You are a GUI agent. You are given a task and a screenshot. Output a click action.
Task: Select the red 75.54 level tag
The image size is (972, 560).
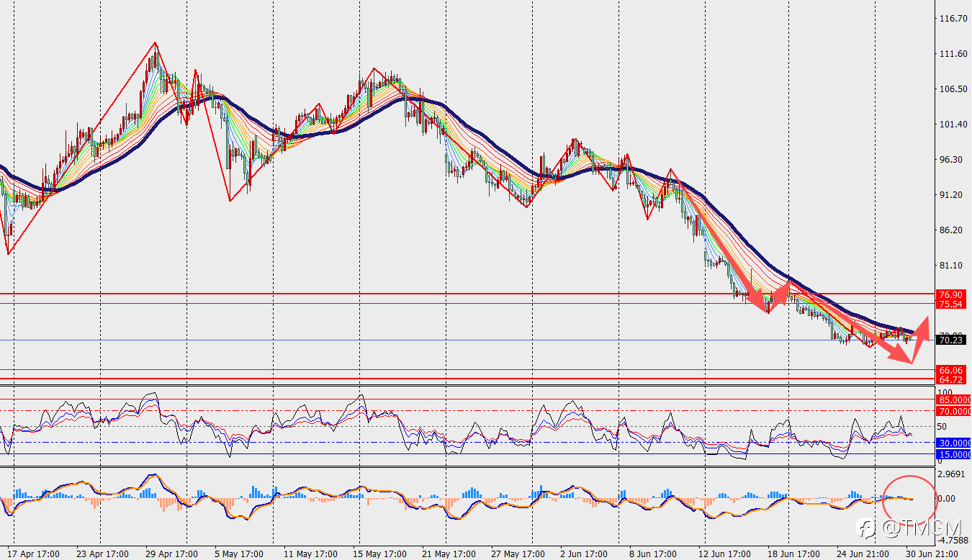tap(950, 304)
